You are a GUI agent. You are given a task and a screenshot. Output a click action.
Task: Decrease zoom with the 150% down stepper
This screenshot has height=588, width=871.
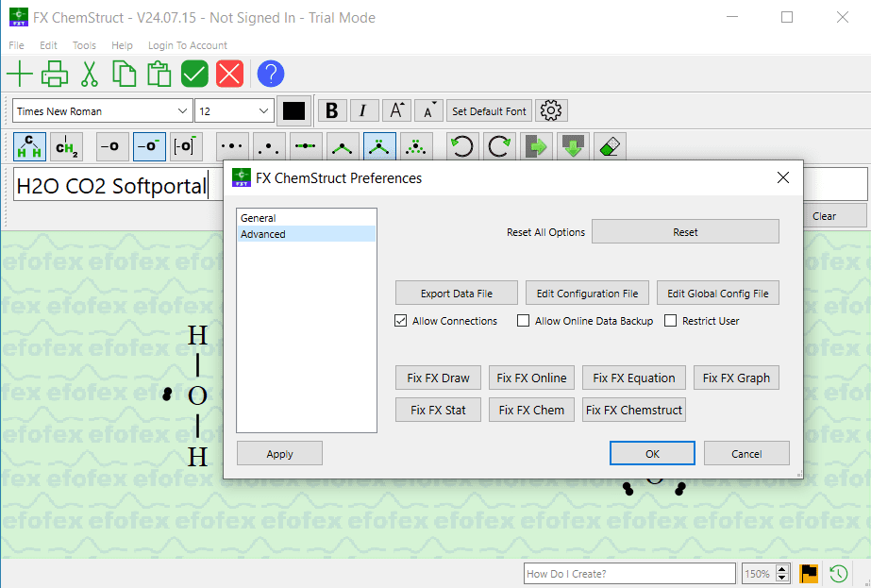click(x=782, y=578)
